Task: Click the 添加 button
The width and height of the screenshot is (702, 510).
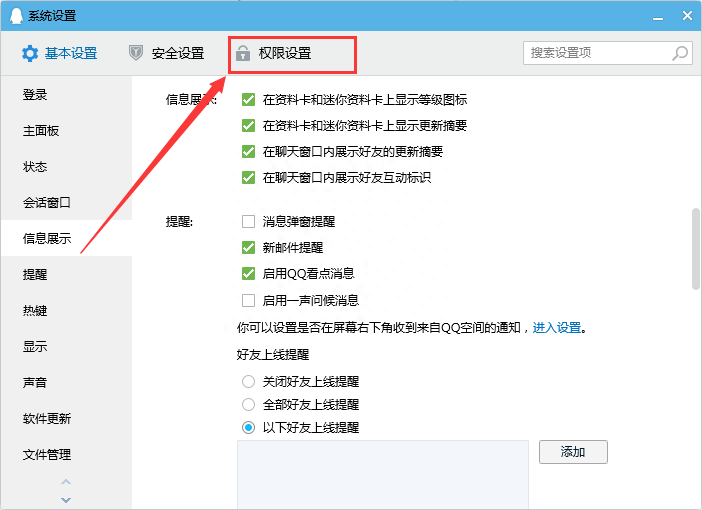Action: [573, 452]
